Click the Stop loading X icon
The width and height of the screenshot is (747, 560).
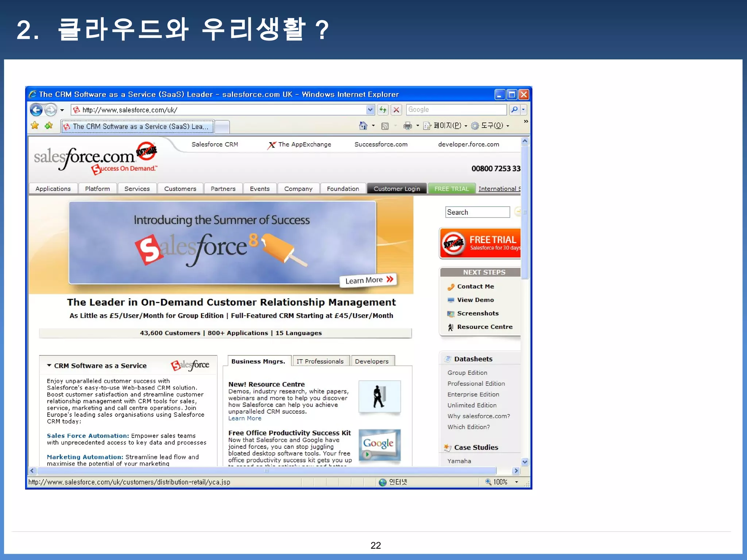[396, 110]
